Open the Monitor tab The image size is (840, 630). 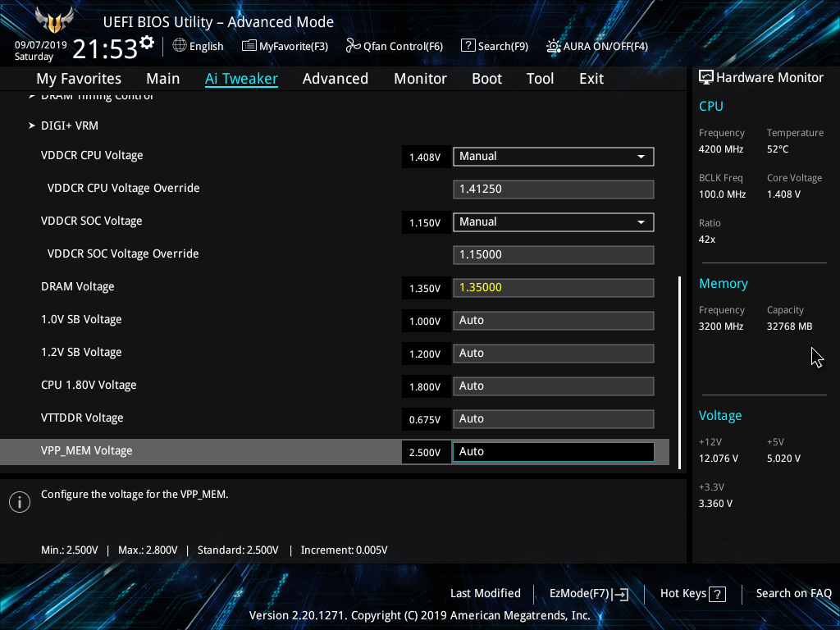pyautogui.click(x=420, y=79)
